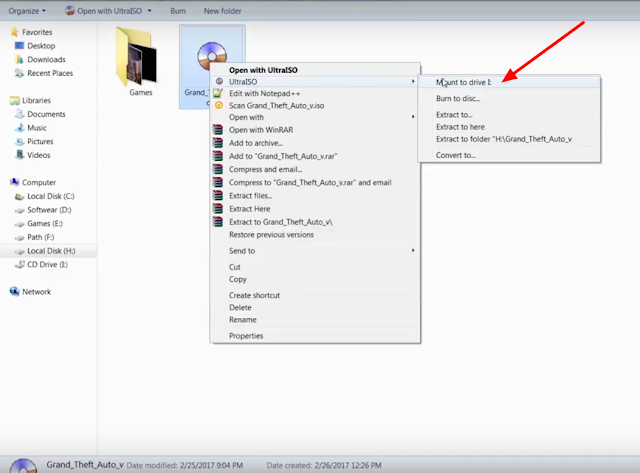The height and width of the screenshot is (473, 640).
Task: Click the Downloads folder icon in sidebar
Action: [19, 59]
